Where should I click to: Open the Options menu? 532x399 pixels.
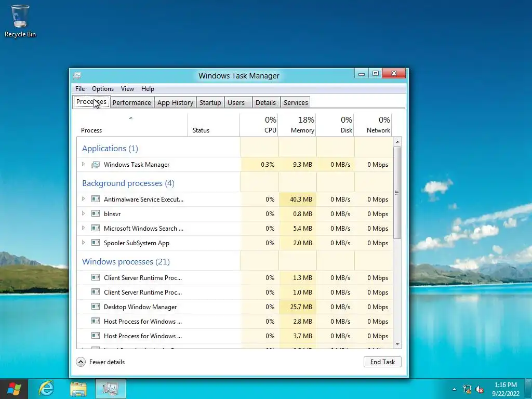click(x=103, y=88)
